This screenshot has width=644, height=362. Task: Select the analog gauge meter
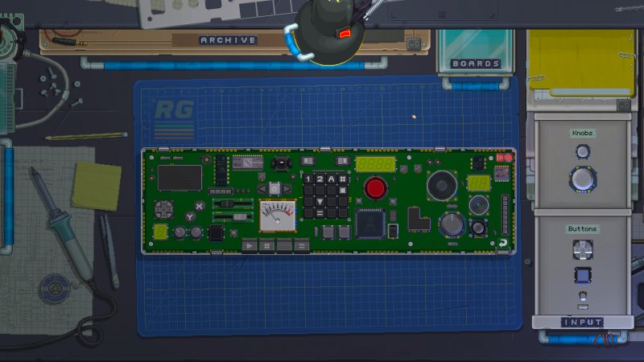277,216
